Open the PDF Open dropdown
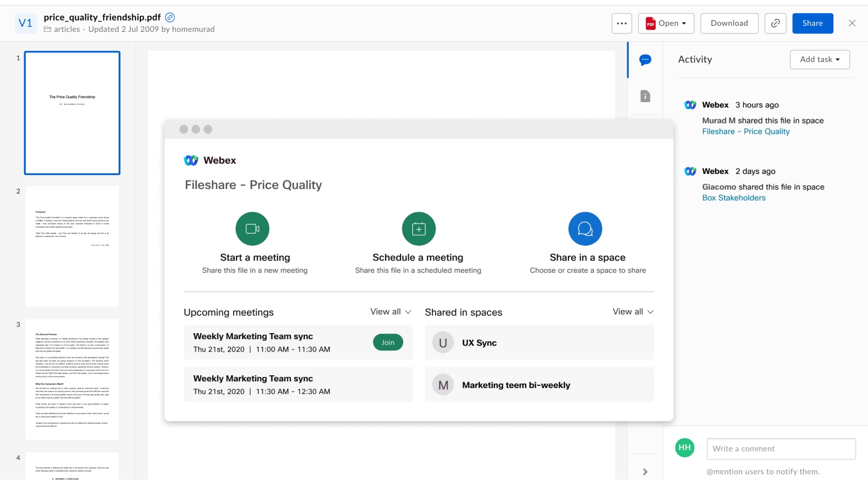Image resolution: width=868 pixels, height=480 pixels. point(666,23)
